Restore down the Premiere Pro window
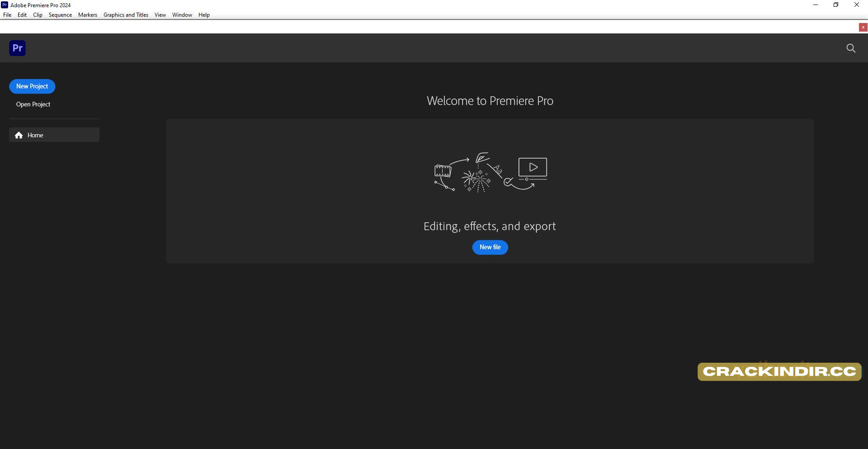This screenshot has height=449, width=868. point(836,5)
